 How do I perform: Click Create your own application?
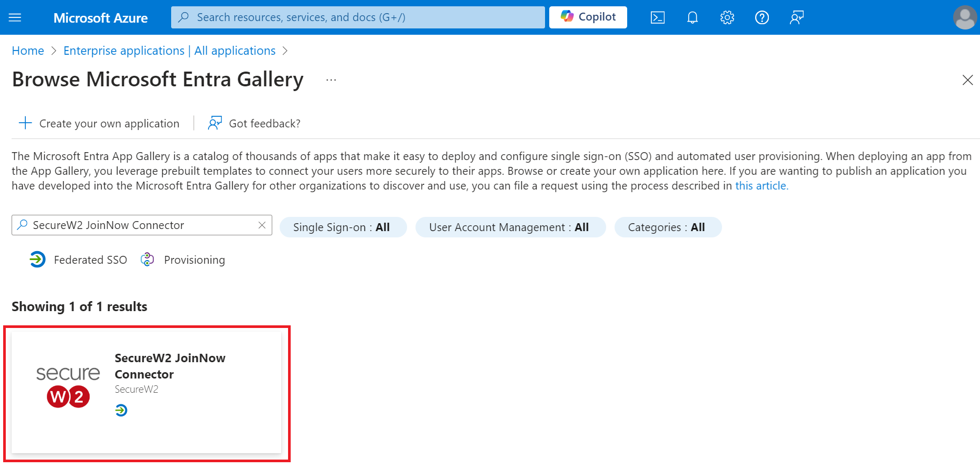100,124
